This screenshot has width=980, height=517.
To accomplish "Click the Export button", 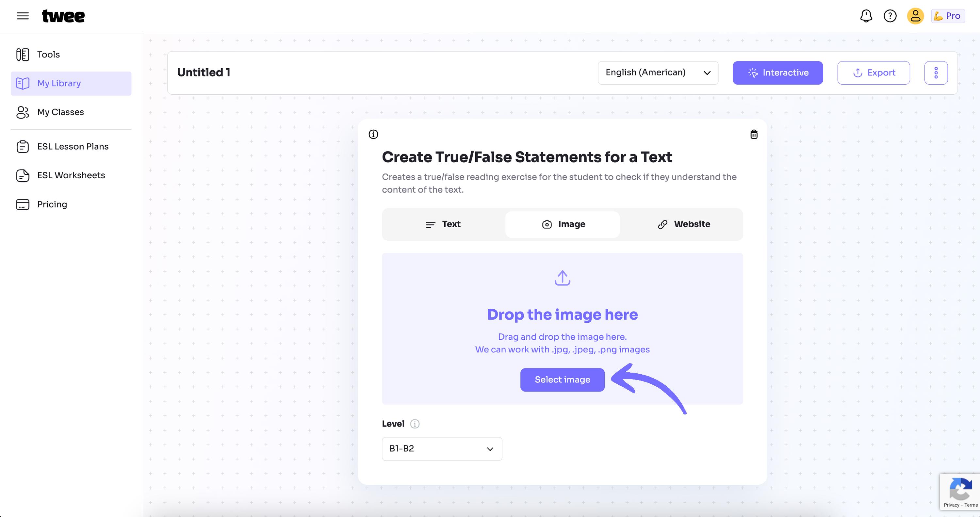I will 874,73.
